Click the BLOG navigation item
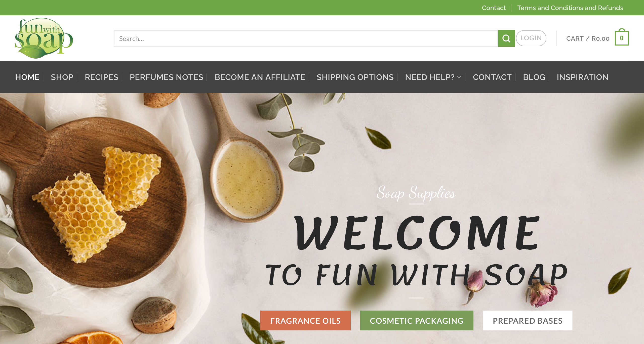The height and width of the screenshot is (344, 644). pos(534,77)
